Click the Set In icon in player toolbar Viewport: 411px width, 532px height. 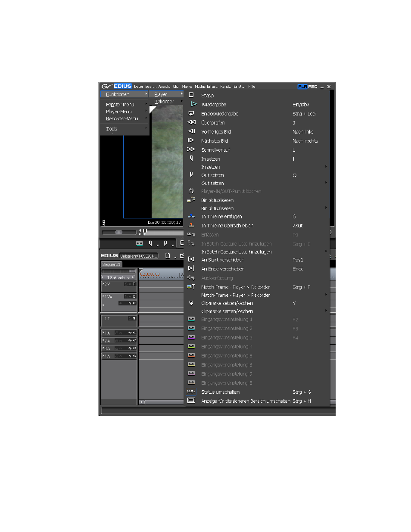pos(150,243)
